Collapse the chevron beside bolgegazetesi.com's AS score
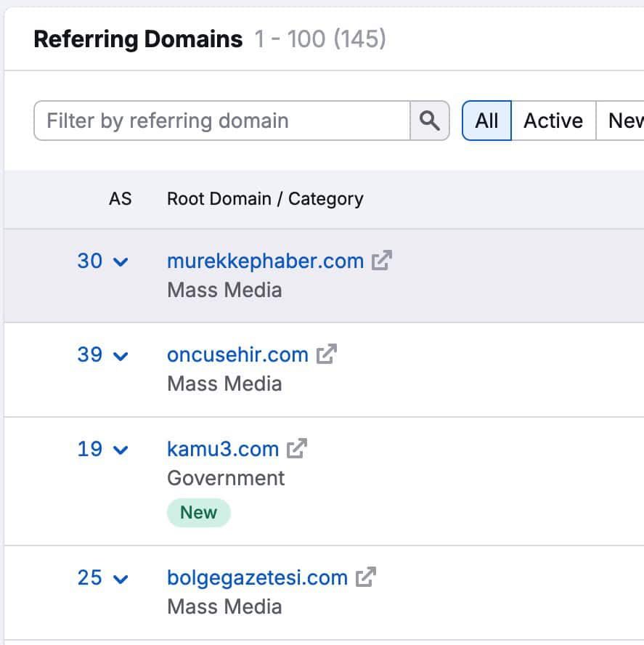The width and height of the screenshot is (644, 645). pos(120,580)
